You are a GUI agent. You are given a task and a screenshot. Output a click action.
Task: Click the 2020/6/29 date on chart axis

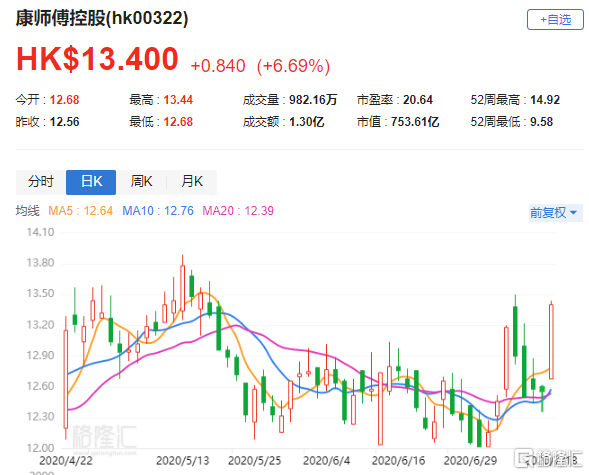[x=470, y=461]
